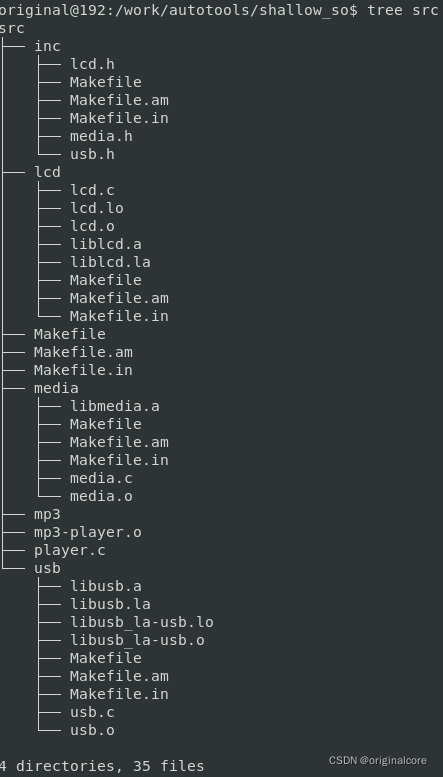Click usb.c at the bottom of the tree

[x=92, y=712]
